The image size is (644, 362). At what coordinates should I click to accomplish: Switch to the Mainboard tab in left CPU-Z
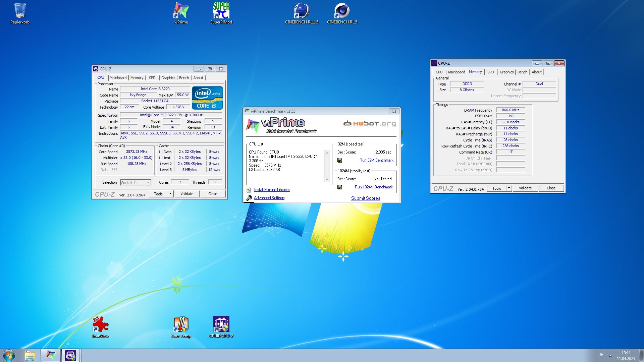point(118,78)
